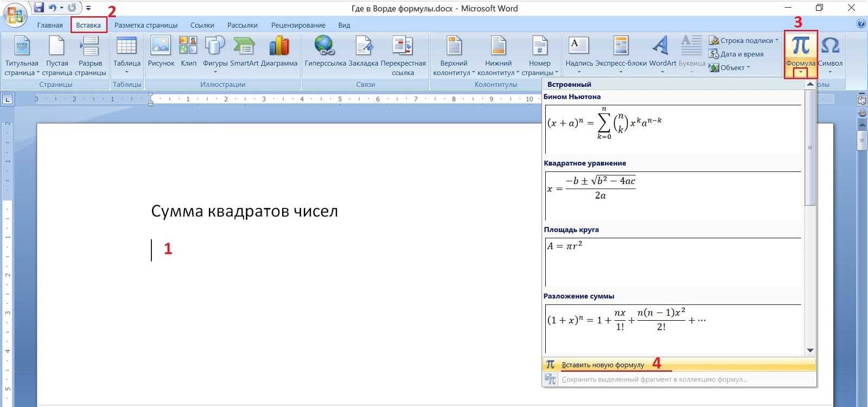Open the Symbol (Символ) omega menu
This screenshot has width=868, height=407.
coord(830,55)
